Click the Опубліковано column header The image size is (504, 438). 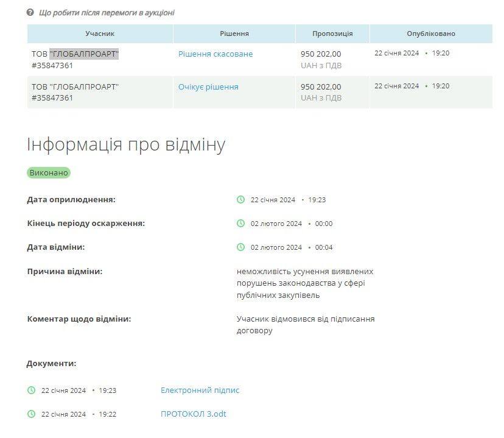pos(430,34)
